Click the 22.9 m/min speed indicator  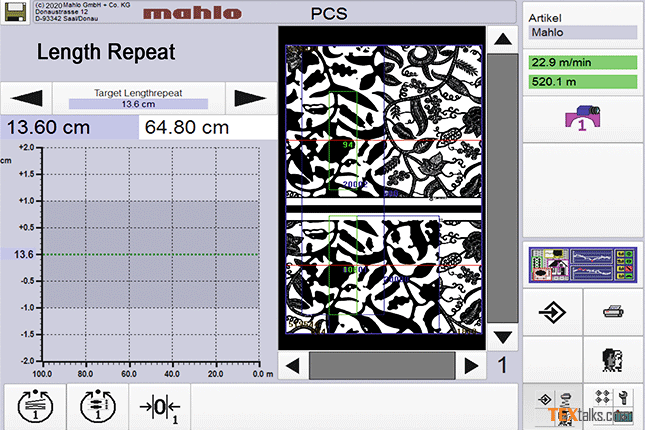tap(582, 63)
